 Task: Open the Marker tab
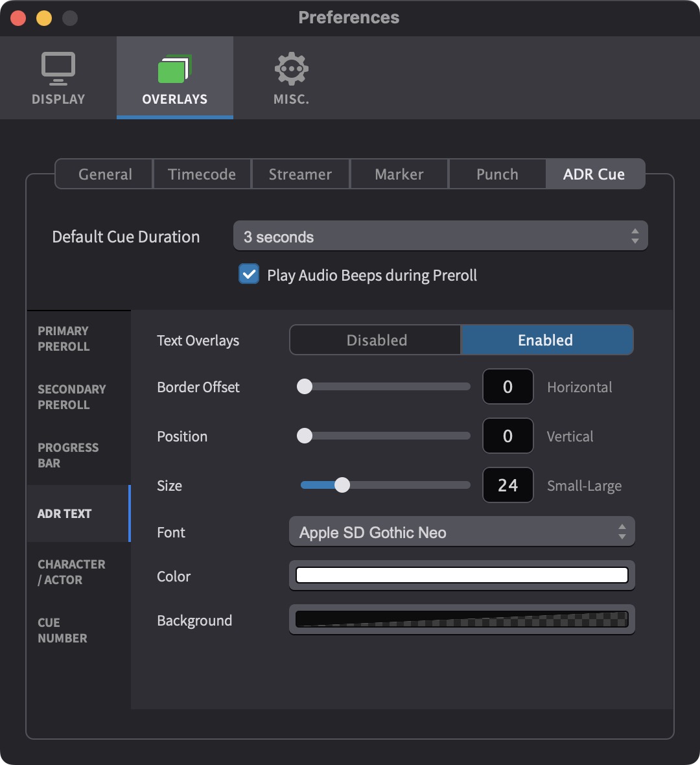pyautogui.click(x=399, y=174)
